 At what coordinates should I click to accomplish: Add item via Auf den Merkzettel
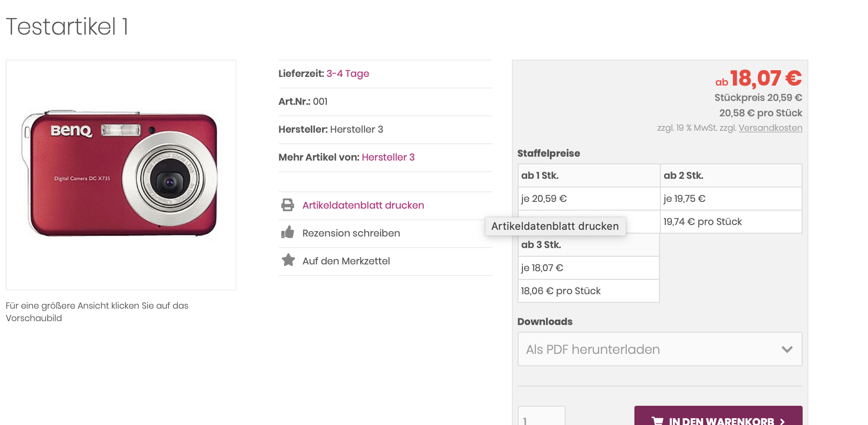pos(346,261)
